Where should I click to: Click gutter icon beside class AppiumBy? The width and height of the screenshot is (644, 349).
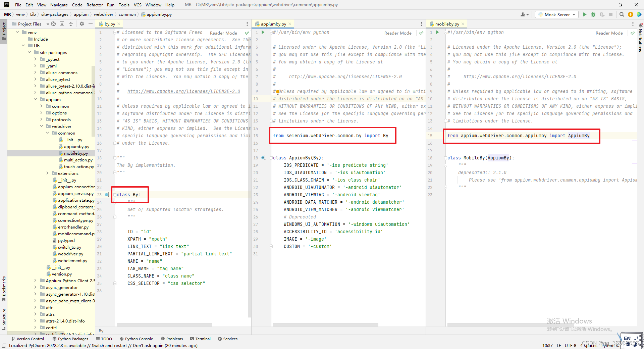(263, 158)
